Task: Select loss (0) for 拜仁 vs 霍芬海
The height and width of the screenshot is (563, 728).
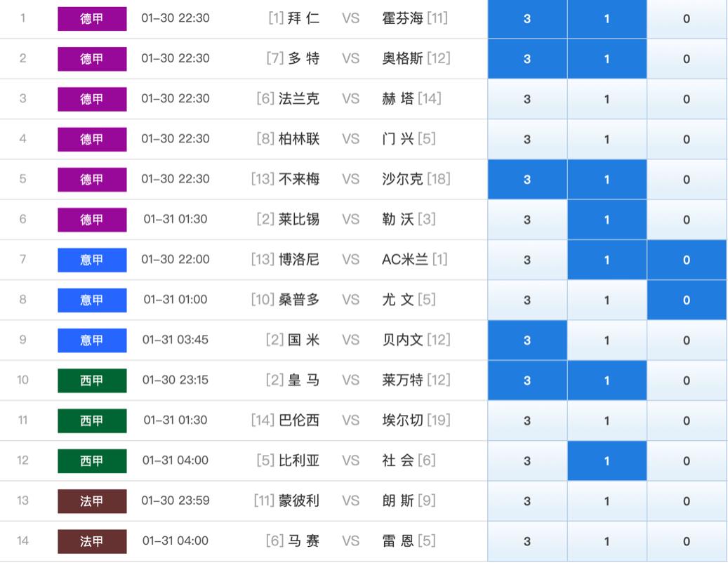Action: pyautogui.click(x=687, y=18)
